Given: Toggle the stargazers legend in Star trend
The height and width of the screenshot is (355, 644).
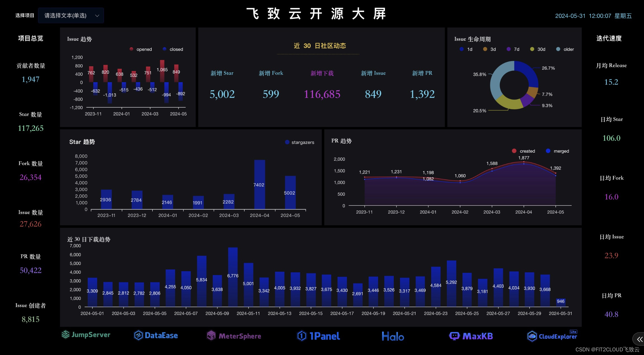Looking at the screenshot, I should coord(300,142).
